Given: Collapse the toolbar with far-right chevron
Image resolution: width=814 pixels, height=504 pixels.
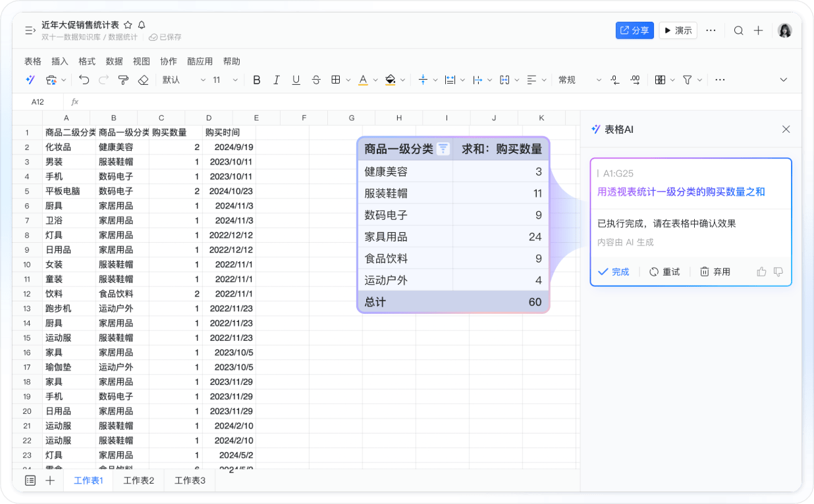Looking at the screenshot, I should (784, 80).
